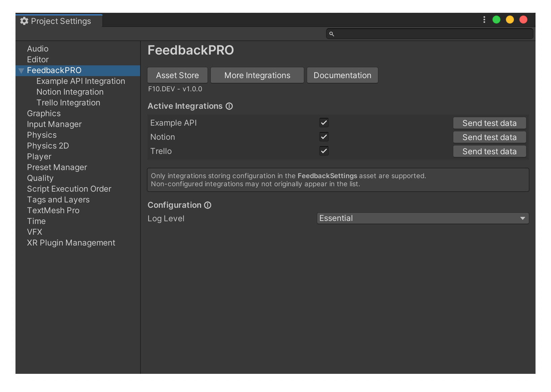Screen dimensions: 551x392
Task: Open the Log Level dropdown
Action: [x=423, y=218]
